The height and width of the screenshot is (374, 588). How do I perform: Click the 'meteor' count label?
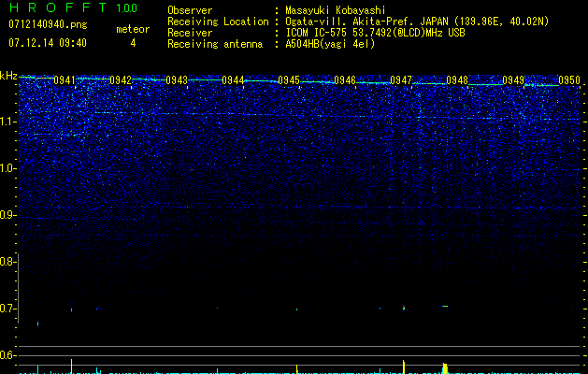(133, 29)
